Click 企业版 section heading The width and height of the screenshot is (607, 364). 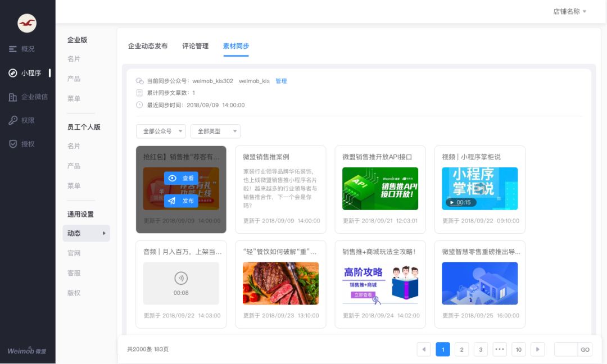pyautogui.click(x=77, y=40)
